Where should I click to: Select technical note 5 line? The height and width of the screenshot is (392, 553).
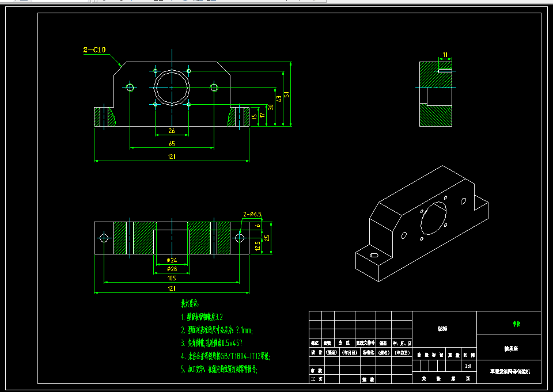pyautogui.click(x=219, y=370)
